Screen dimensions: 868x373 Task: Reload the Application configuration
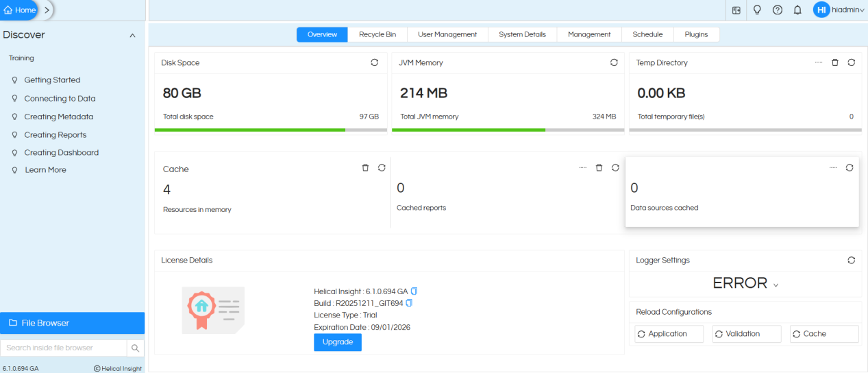(669, 334)
